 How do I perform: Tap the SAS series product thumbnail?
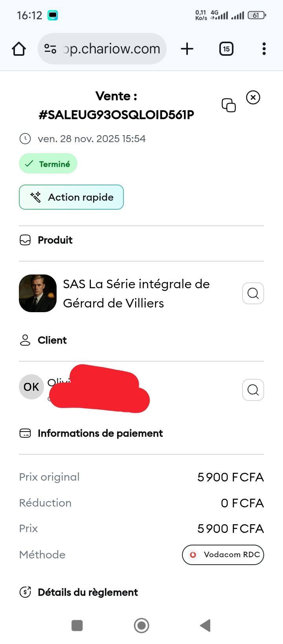click(x=38, y=293)
